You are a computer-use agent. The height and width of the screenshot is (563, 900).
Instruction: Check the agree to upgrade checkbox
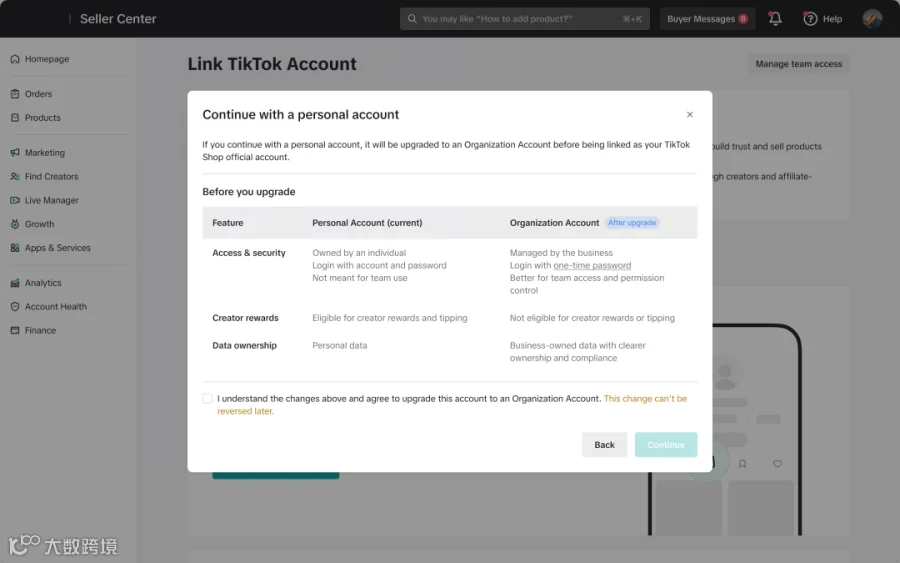[x=207, y=398]
